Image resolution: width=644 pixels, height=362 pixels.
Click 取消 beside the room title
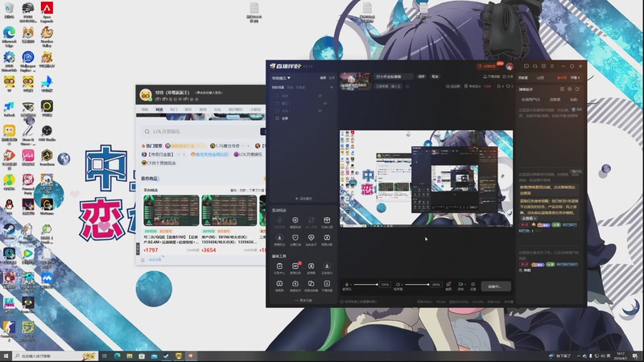point(435,76)
